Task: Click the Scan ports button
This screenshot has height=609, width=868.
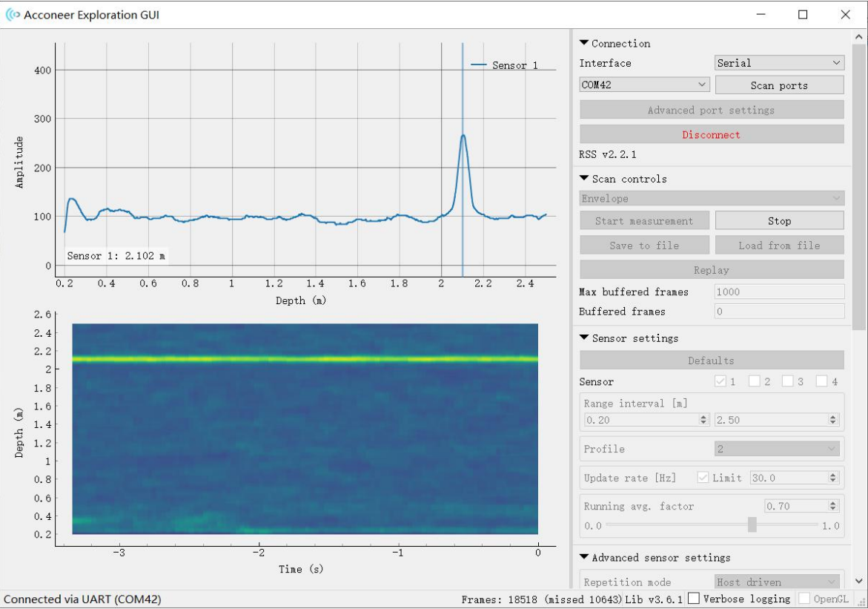Action: pyautogui.click(x=779, y=85)
